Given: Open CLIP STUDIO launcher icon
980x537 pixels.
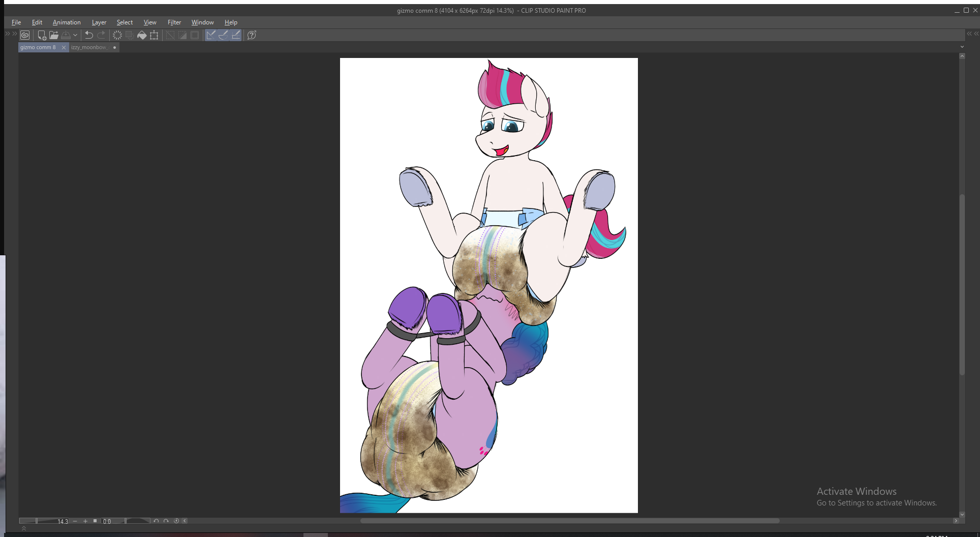Looking at the screenshot, I should click(x=25, y=35).
